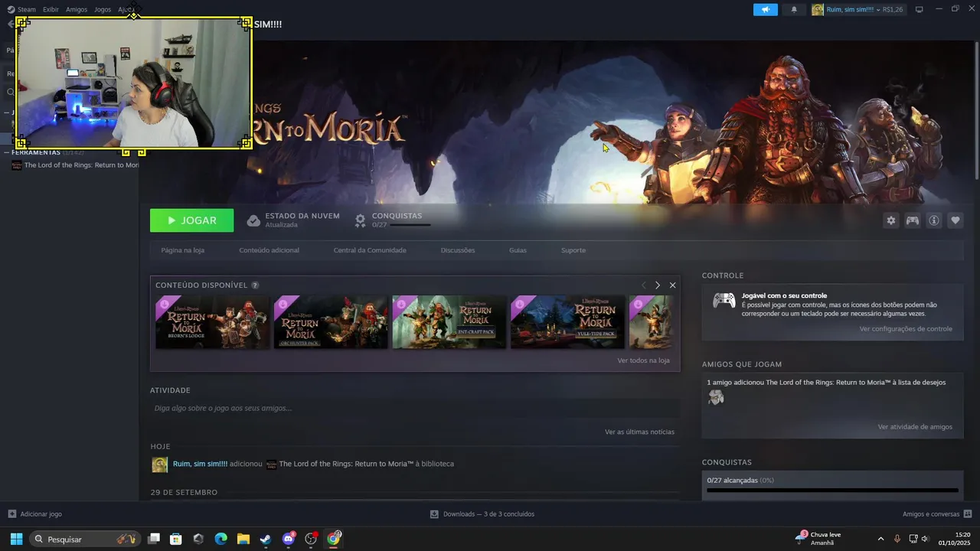Show game info circle icon
This screenshot has height=551, width=980.
(934, 220)
